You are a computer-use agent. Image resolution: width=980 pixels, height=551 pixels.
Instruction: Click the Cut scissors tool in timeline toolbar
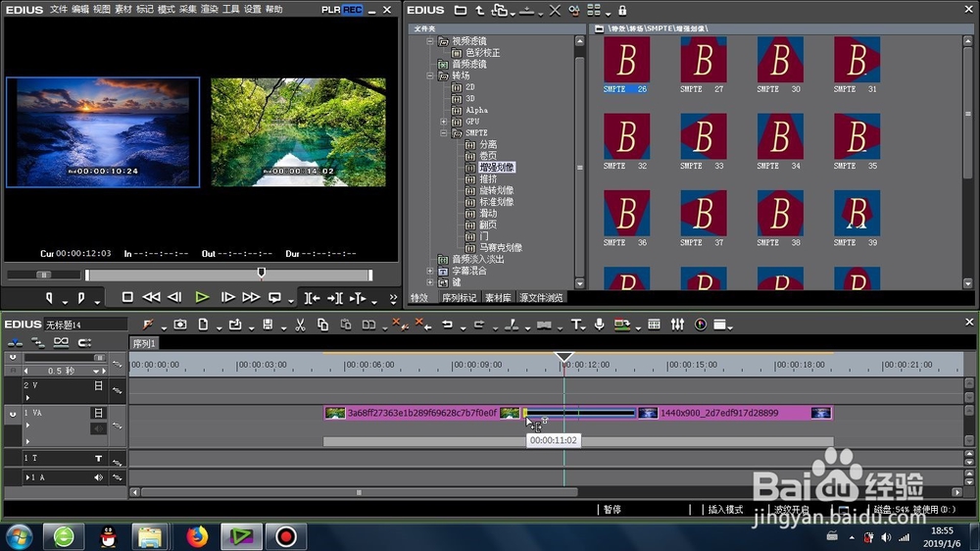pos(300,325)
